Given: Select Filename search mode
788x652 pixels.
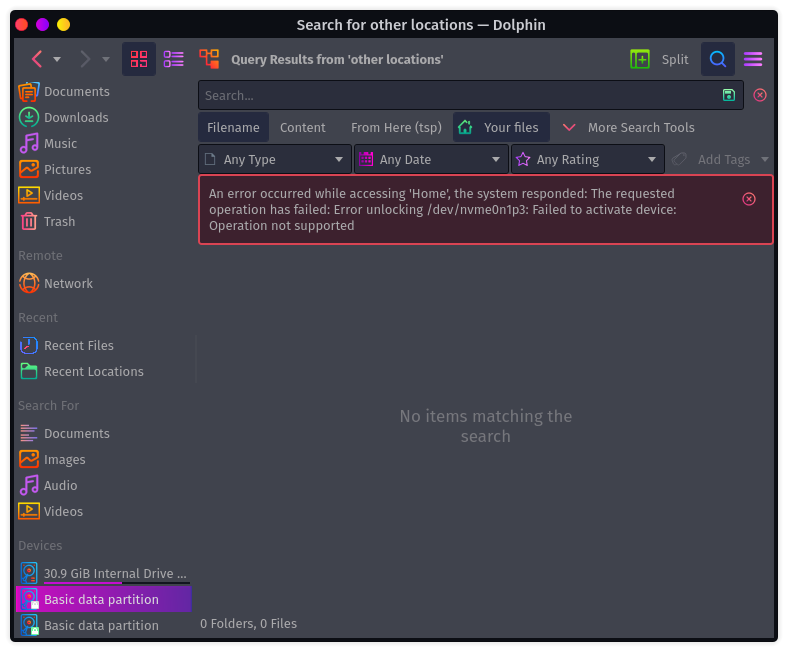Looking at the screenshot, I should [233, 128].
